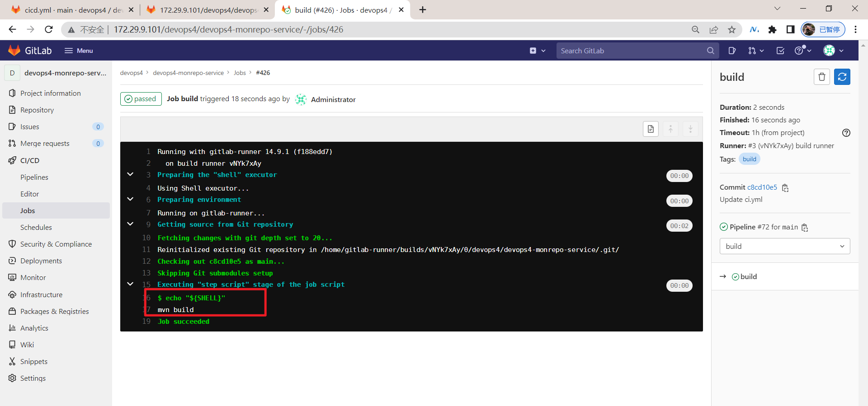Click the timeout help question icon
Viewport: 868px width, 406px height.
click(x=846, y=133)
